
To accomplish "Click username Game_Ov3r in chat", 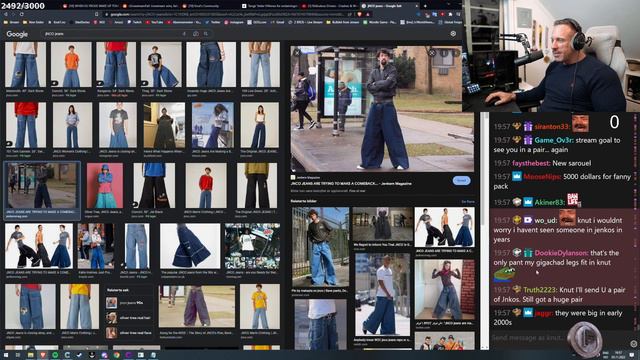I will pos(553,140).
